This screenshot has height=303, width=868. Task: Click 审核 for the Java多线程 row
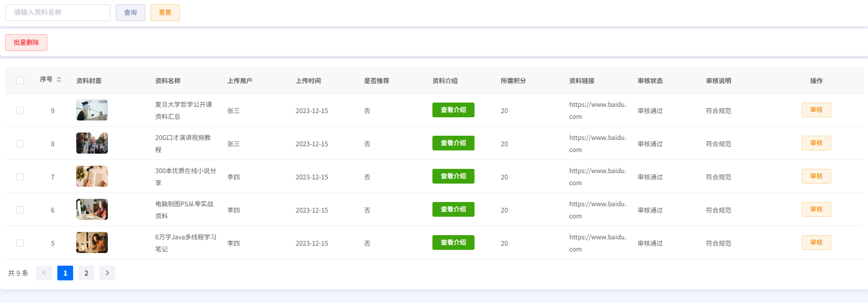coord(816,243)
